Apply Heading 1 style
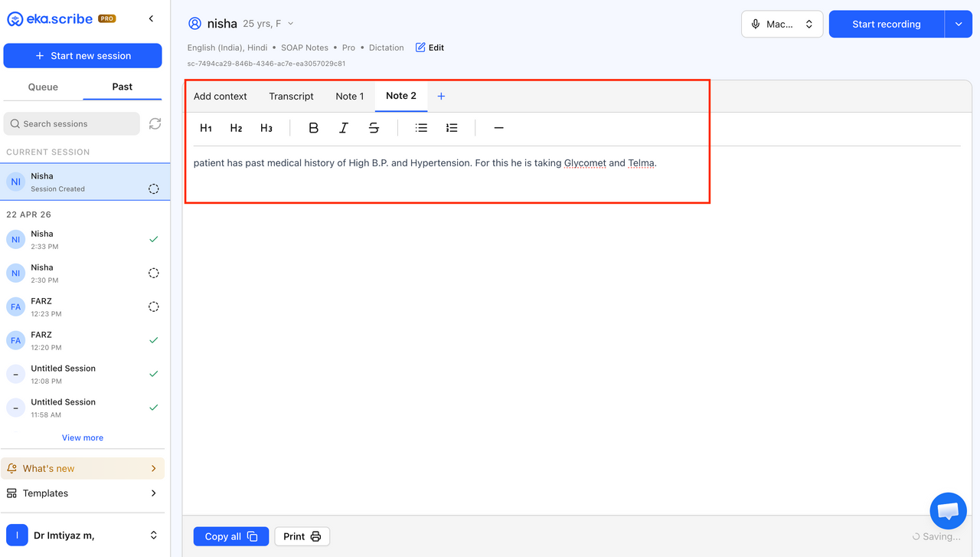Screen dimensions: 980x557 (x=205, y=128)
